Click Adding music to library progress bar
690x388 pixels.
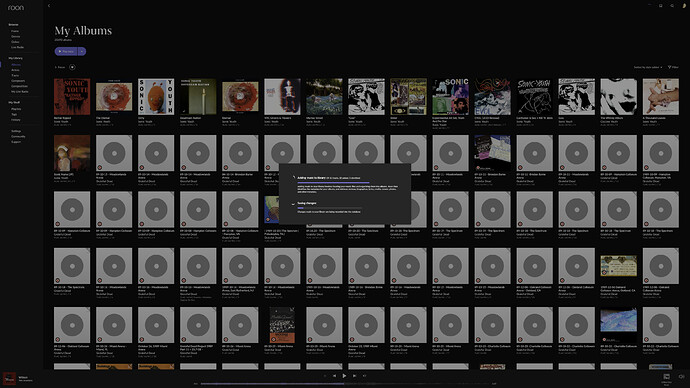click(x=334, y=182)
